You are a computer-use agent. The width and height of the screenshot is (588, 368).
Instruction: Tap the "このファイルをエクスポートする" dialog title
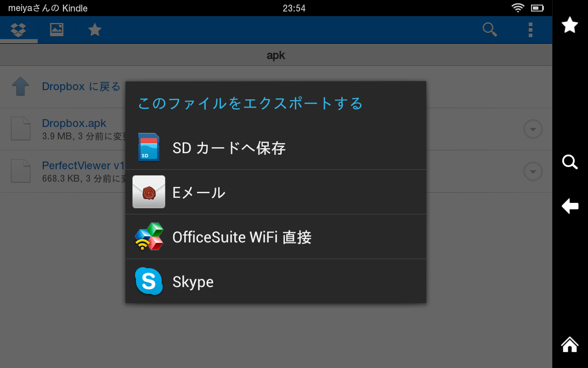click(x=250, y=103)
